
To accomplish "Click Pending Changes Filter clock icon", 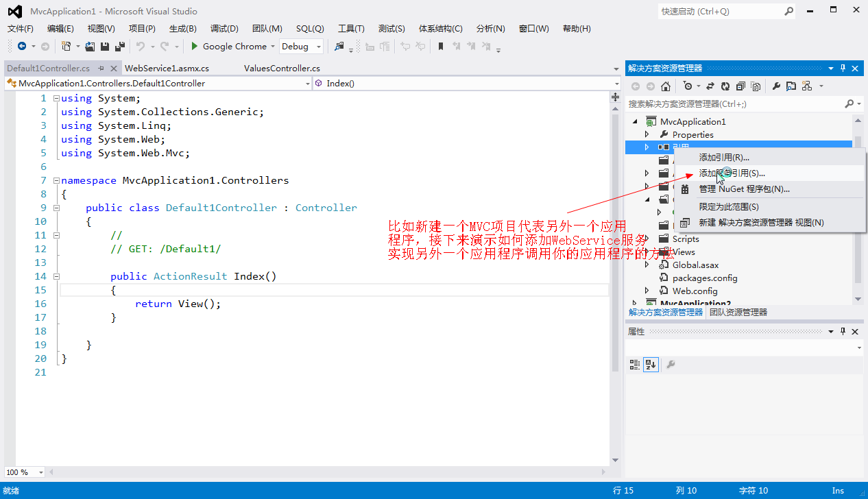I will [x=688, y=86].
